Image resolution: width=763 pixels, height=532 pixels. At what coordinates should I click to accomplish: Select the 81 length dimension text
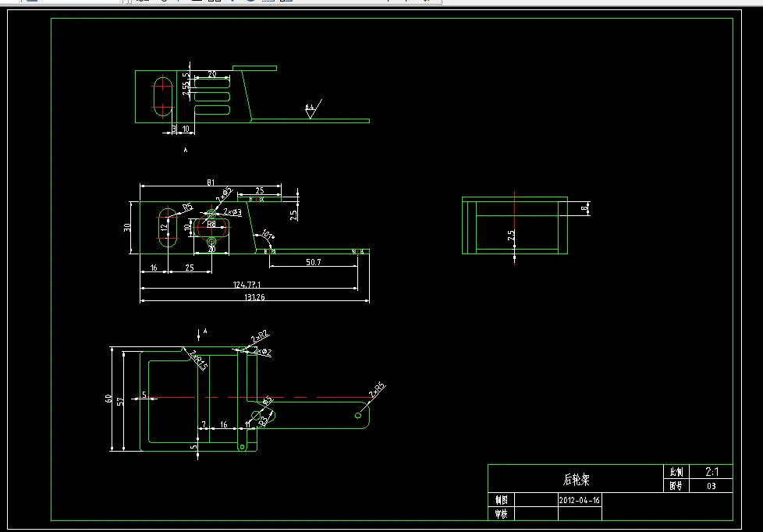[210, 183]
